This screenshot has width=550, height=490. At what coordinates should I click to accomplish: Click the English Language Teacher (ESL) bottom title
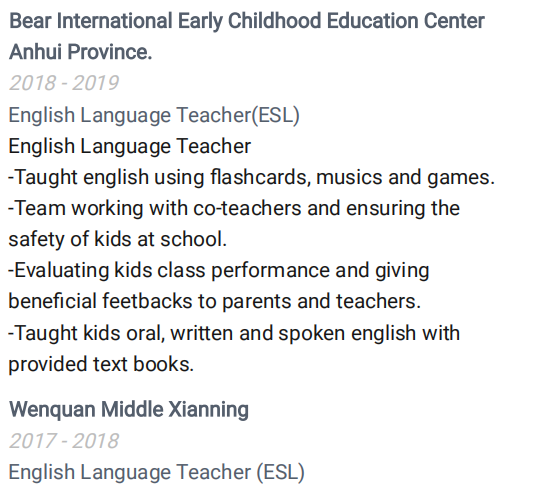(x=156, y=472)
